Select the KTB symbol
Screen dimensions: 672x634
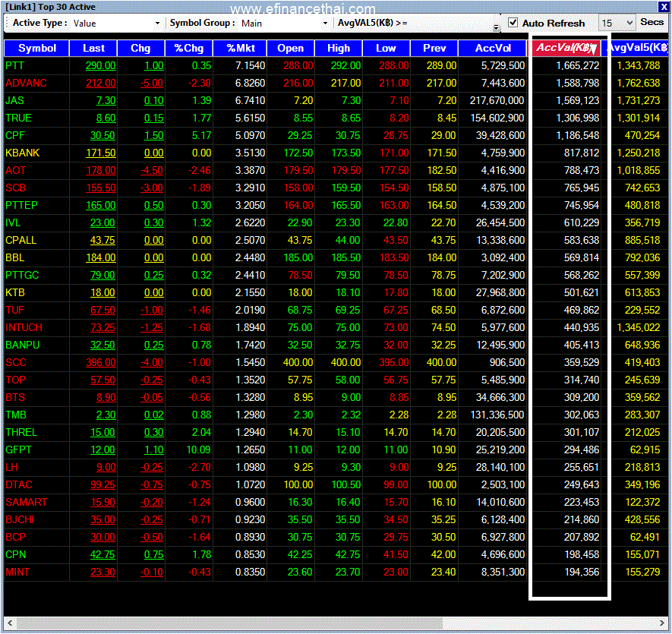coord(15,293)
